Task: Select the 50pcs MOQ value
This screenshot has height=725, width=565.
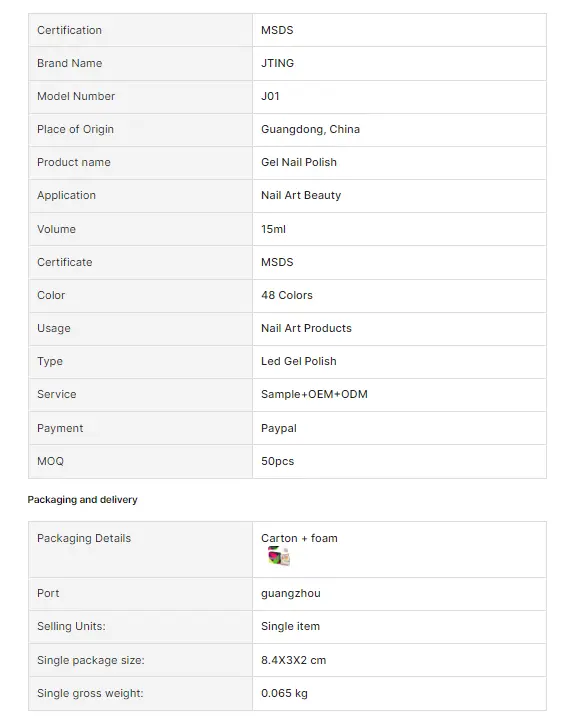Action: [277, 461]
